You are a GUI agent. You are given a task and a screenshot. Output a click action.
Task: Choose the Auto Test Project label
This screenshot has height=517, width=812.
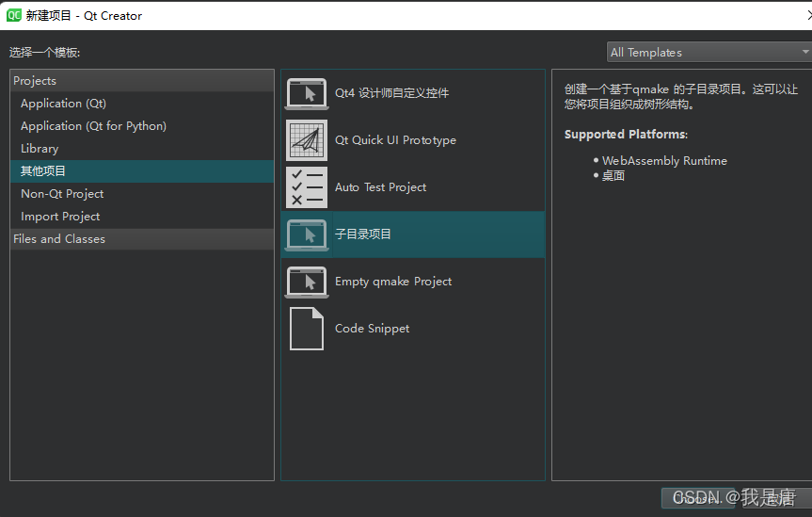click(380, 187)
